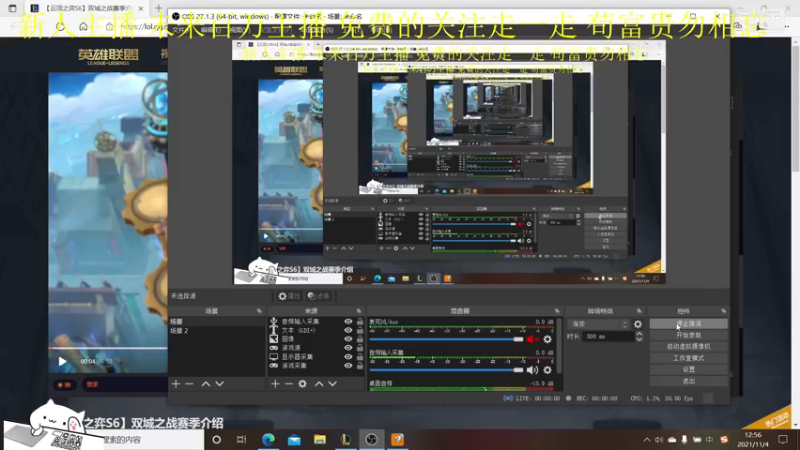Viewport: 800px width, 450px height.
Task: Mute the 音频输入采集 mixer channel
Action: tap(532, 370)
